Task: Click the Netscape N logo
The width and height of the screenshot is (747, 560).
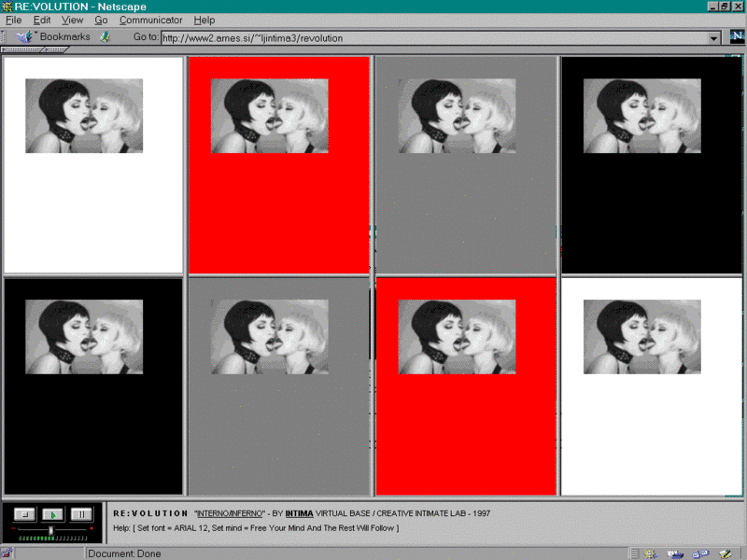Action: [736, 37]
